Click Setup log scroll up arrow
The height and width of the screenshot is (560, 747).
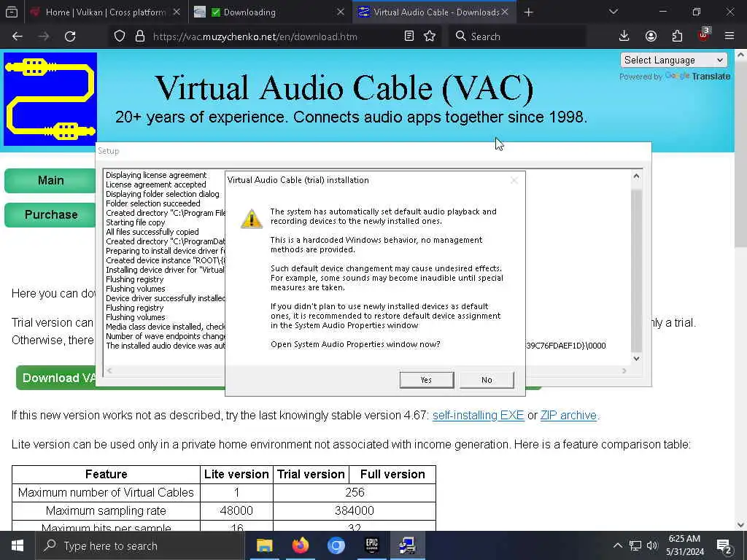pos(636,176)
